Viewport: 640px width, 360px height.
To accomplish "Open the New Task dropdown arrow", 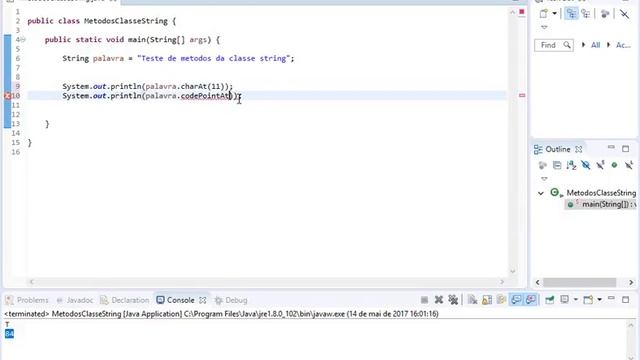I will (x=555, y=13).
